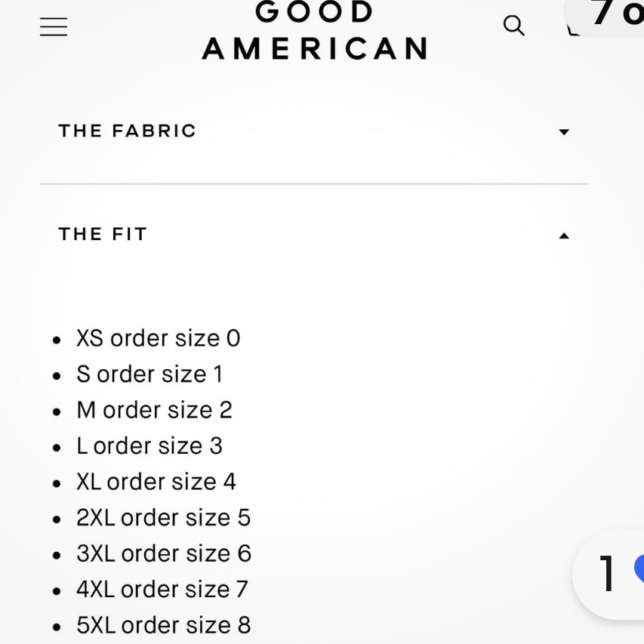
Task: Select the XL order size 4 entry
Action: (x=156, y=482)
